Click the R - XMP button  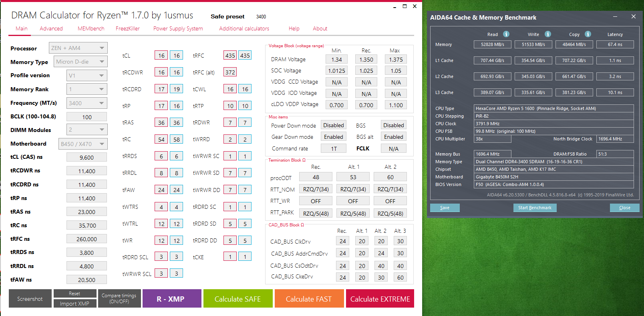pyautogui.click(x=172, y=299)
